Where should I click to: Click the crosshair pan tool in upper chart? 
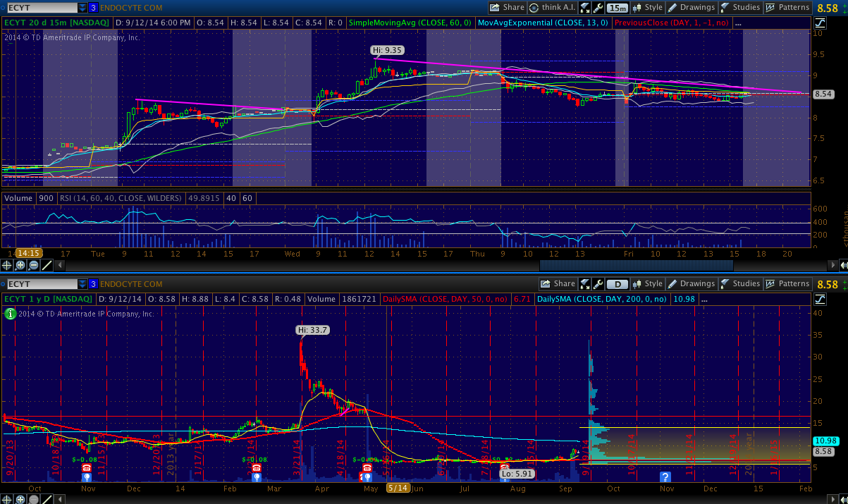tap(7, 265)
